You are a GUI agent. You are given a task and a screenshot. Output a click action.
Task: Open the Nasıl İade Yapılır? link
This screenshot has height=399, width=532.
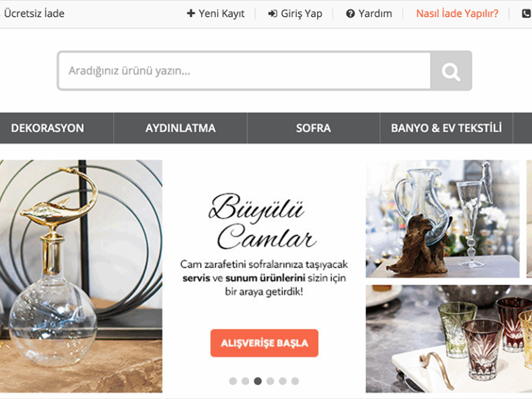(457, 13)
